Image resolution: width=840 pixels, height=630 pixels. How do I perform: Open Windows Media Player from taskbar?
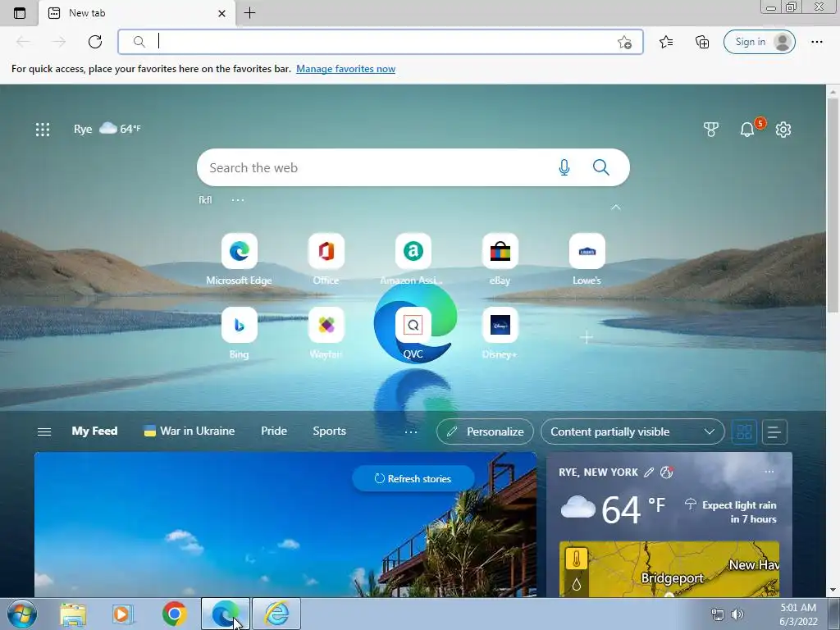point(123,614)
